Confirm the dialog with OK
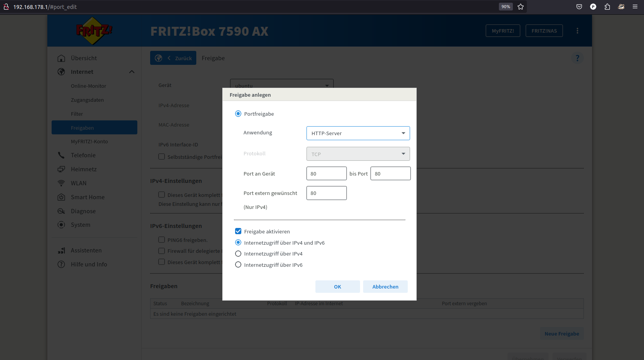 338,287
